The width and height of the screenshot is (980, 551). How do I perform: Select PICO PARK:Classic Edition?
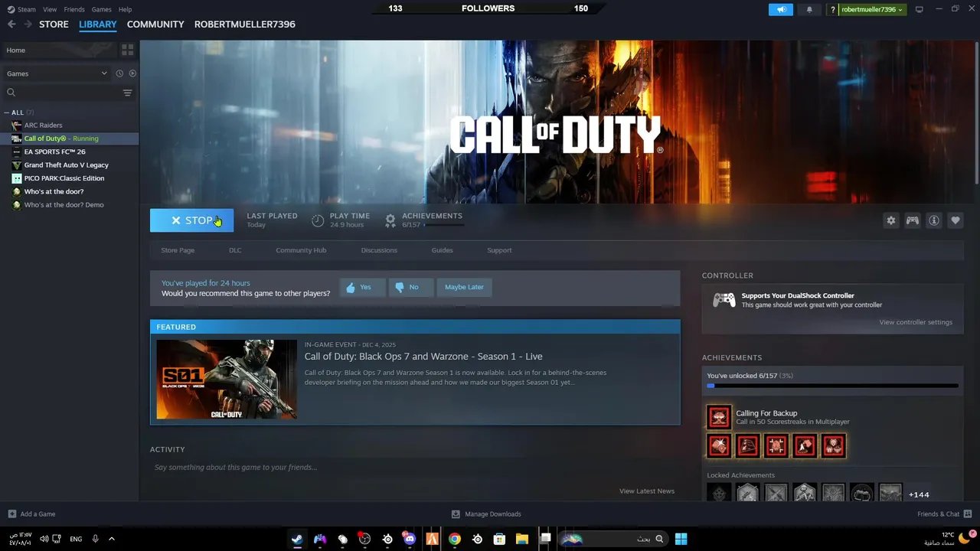coord(64,178)
